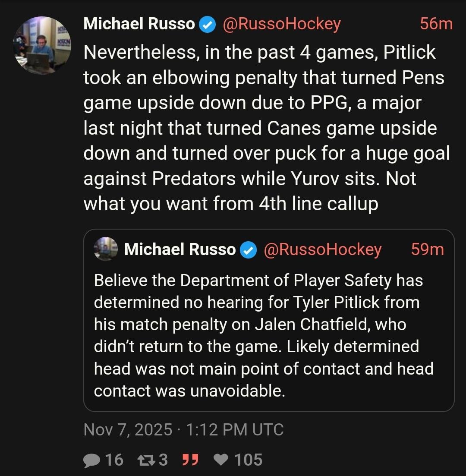Click the verified badge in quoted post

tap(249, 250)
